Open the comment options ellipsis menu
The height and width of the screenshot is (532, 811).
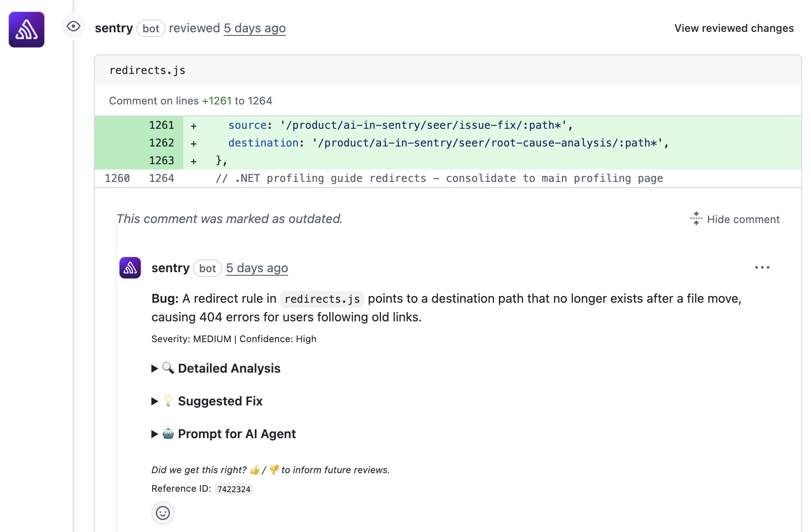click(x=762, y=267)
